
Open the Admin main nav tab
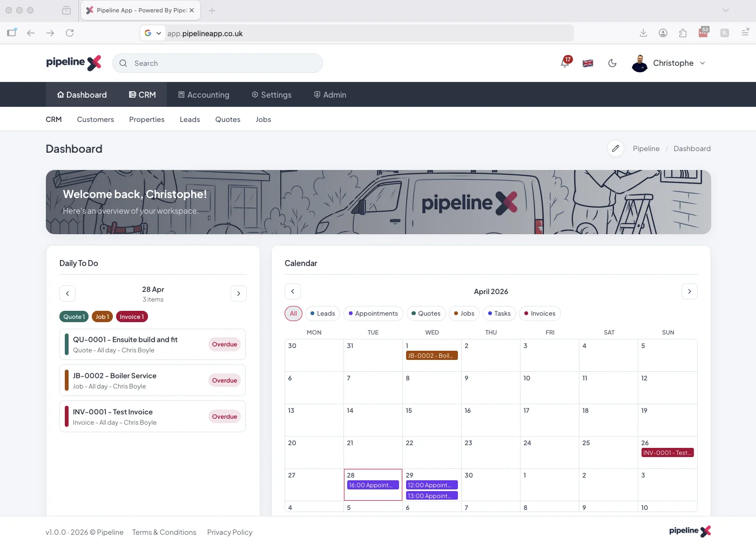pyautogui.click(x=330, y=95)
